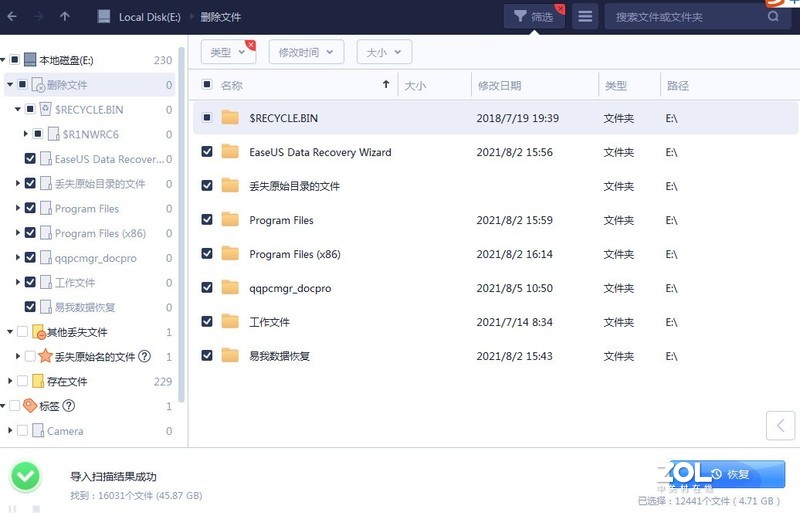
Task: Expand qqpcmgr_docpro node in tree
Action: tap(18, 258)
